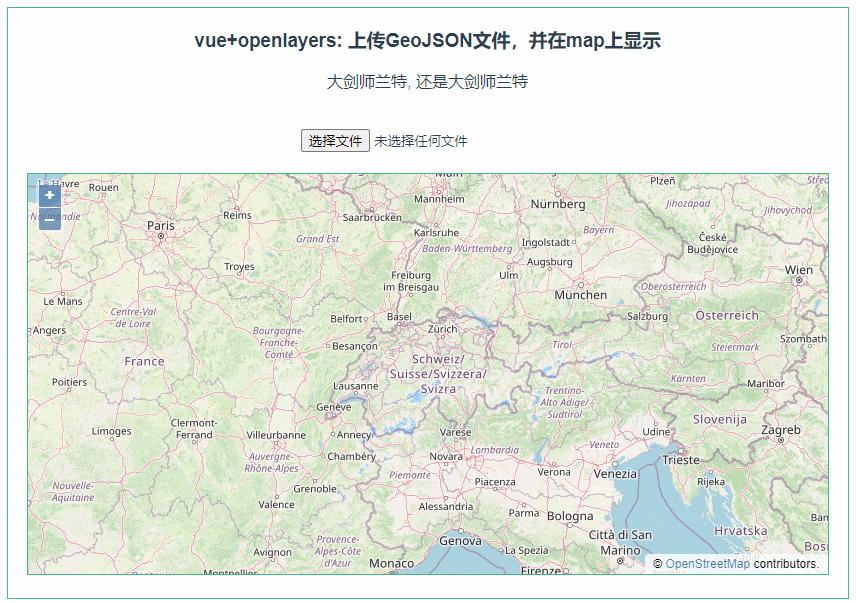Click München label on the map
Viewport: 856px width, 603px height.
[581, 295]
